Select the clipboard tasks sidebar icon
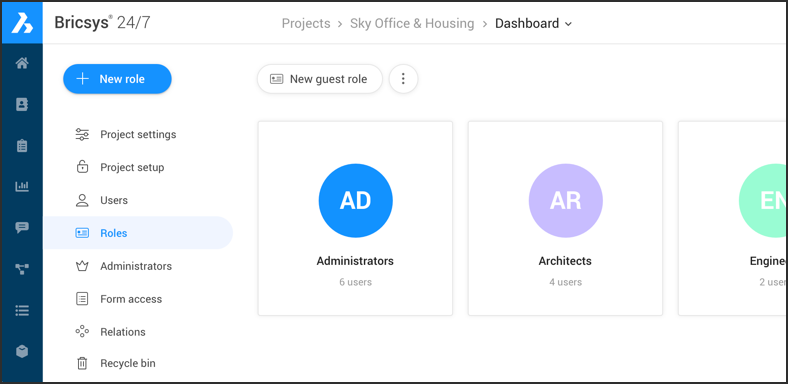788x384 pixels. click(x=22, y=146)
